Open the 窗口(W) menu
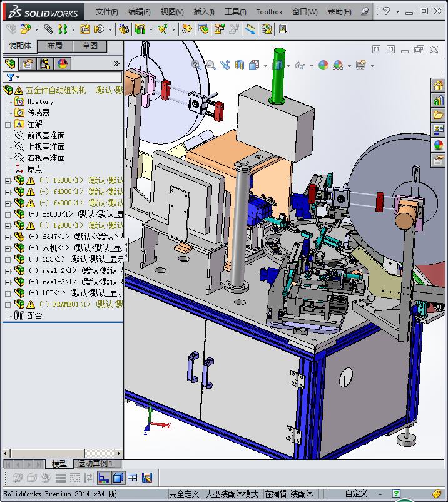The image size is (448, 502). coord(305,12)
